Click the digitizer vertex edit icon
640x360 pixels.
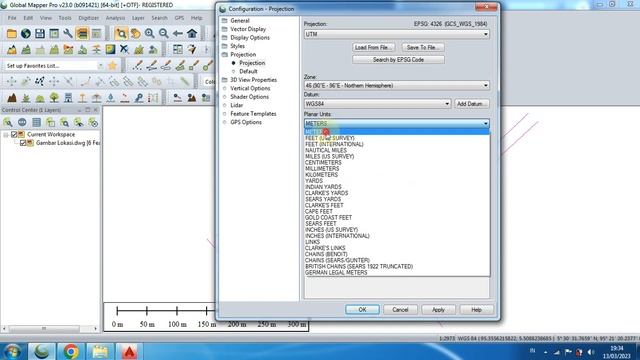point(40,81)
